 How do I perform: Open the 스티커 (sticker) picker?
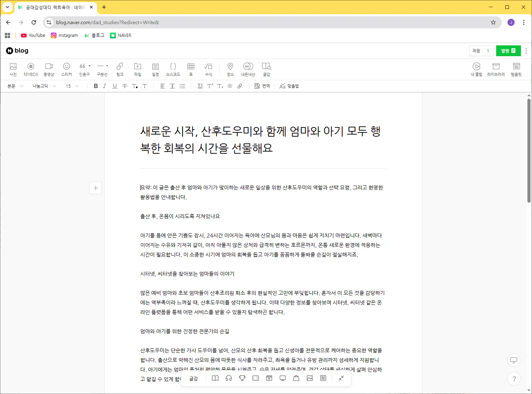tap(66, 69)
